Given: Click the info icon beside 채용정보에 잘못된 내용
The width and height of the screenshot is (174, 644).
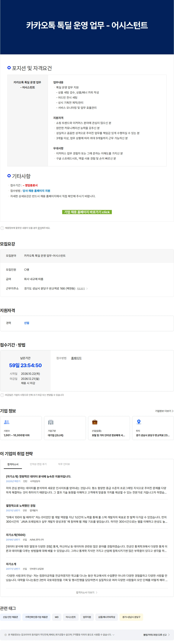Looking at the screenshot, I should click(2, 228).
